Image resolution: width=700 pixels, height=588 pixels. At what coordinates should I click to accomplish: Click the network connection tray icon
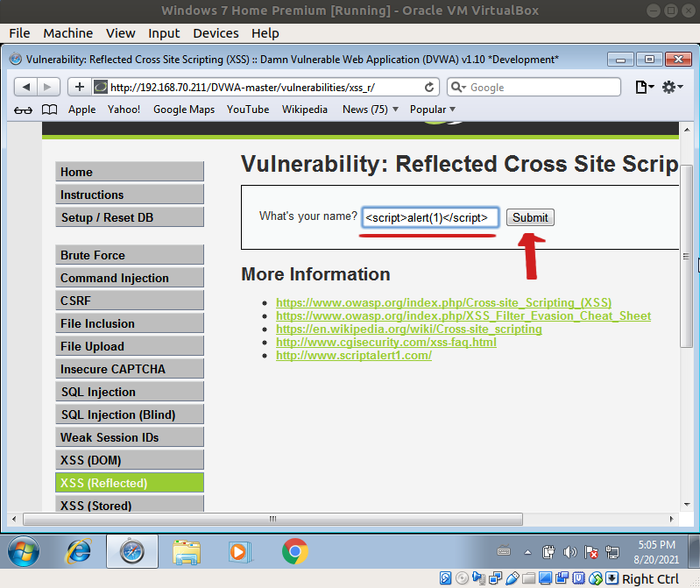tap(612, 552)
